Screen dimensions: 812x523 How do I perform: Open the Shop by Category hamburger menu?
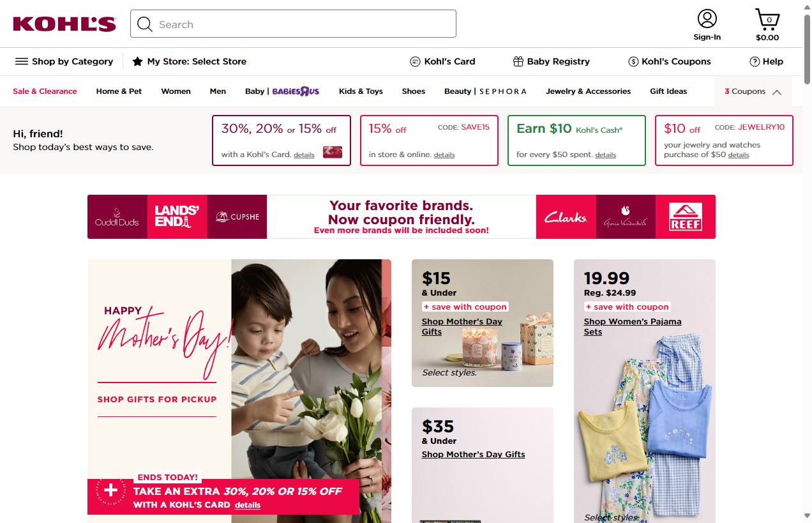pyautogui.click(x=22, y=61)
